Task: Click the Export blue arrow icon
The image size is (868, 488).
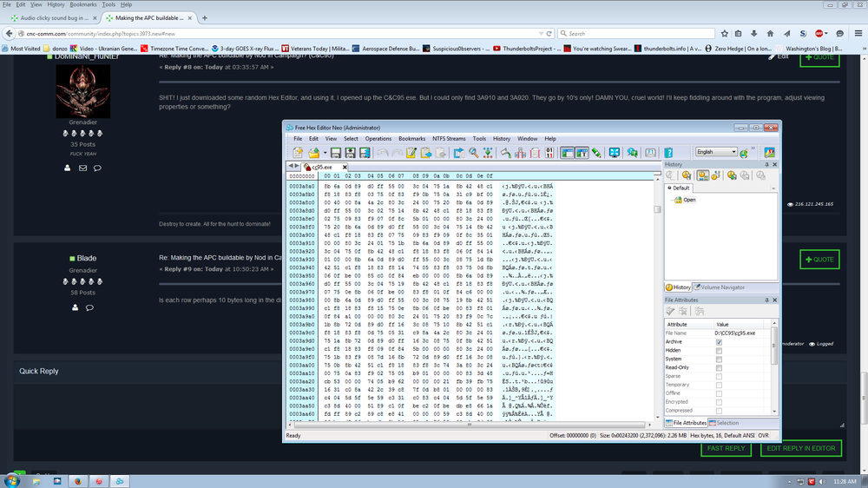Action: click(x=459, y=153)
